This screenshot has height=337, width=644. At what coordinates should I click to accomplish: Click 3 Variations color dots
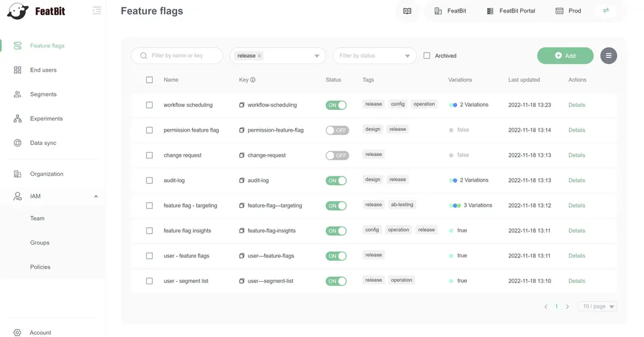tap(455, 205)
